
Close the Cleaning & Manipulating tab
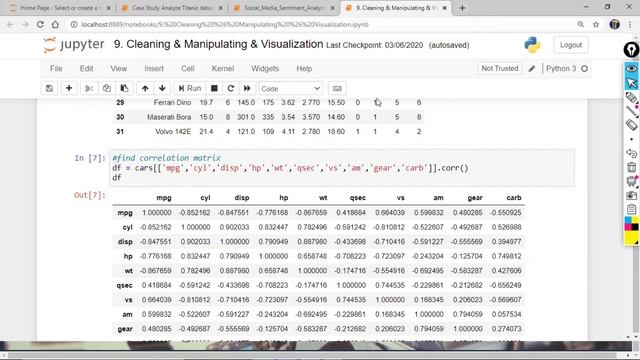coord(444,8)
